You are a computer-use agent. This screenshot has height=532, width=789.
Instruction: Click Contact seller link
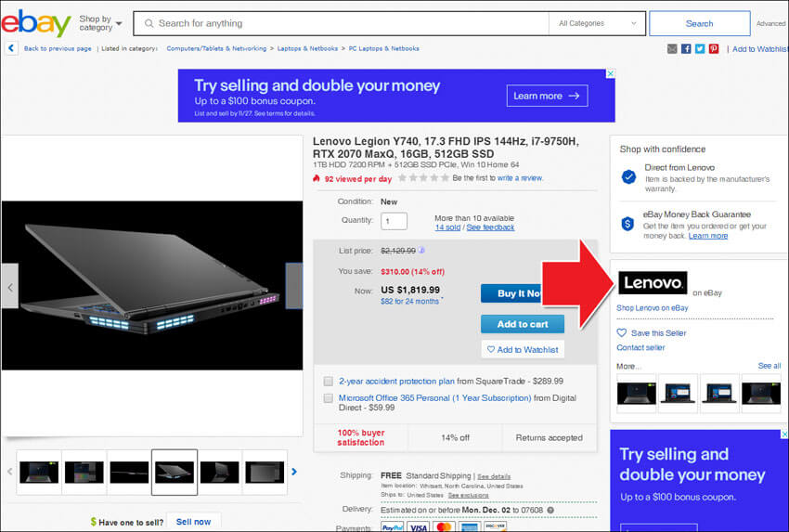pos(640,347)
